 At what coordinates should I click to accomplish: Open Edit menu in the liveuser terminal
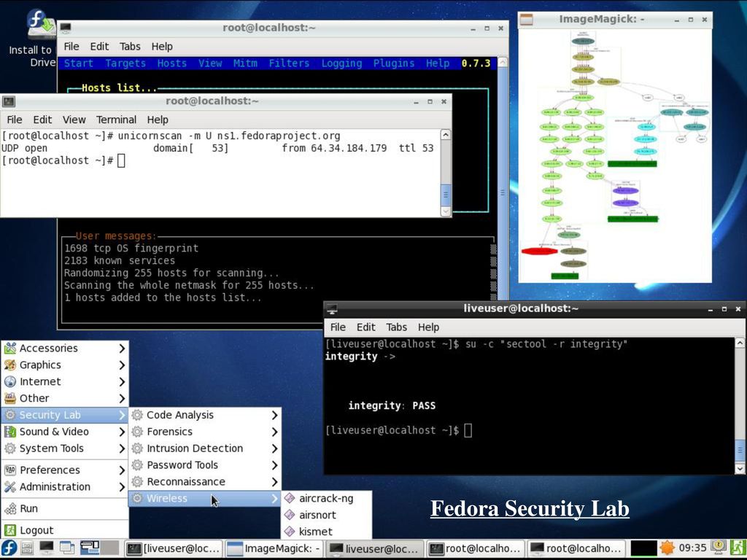[x=366, y=327]
